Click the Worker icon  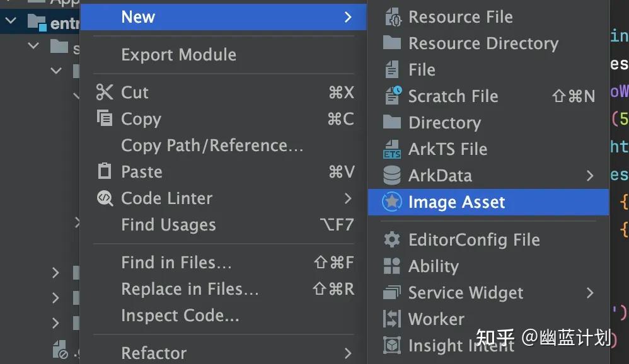click(391, 319)
